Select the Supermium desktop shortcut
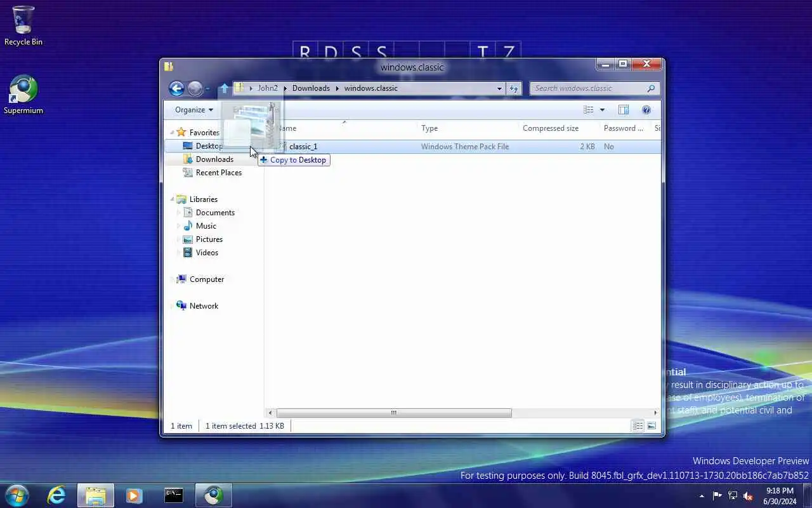This screenshot has width=812, height=508. (x=23, y=95)
